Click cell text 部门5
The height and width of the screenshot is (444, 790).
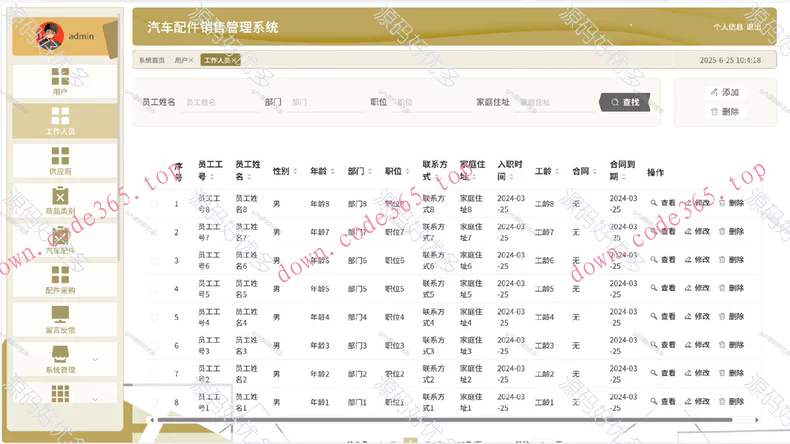click(357, 289)
